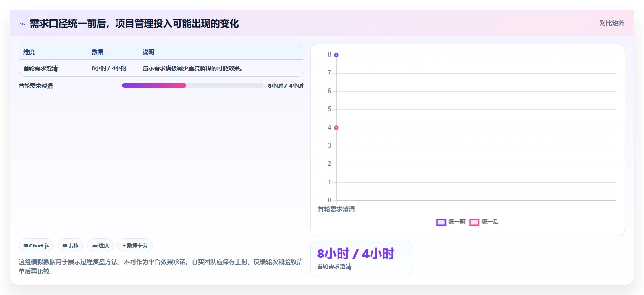The image size is (644, 295).
Task: Click the 维度 column header
Action: (x=29, y=52)
